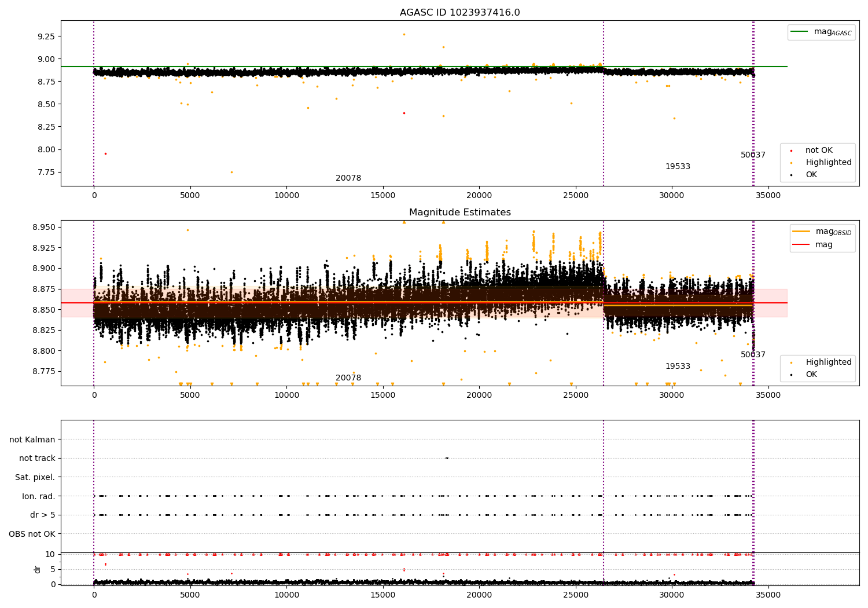This screenshot has width=868, height=608.
Task: Click the red not-OK point near 8.40 magnitude
Action: pyautogui.click(x=404, y=113)
